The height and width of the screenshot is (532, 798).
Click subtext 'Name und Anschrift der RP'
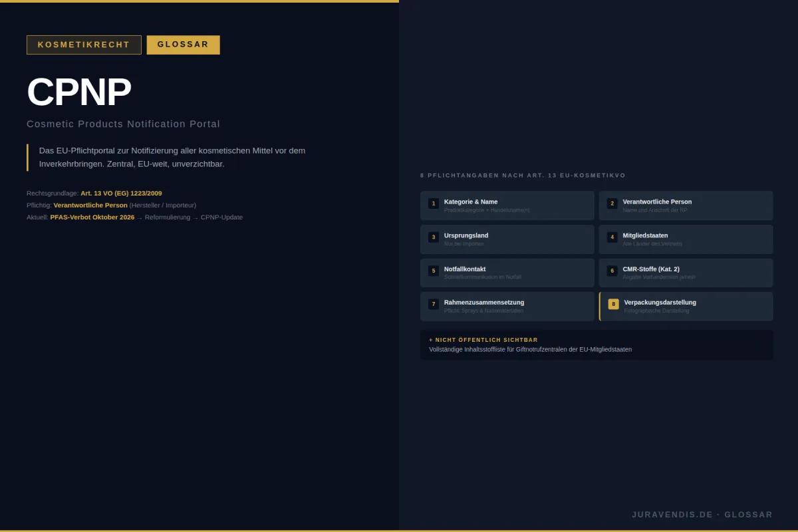[x=655, y=210]
